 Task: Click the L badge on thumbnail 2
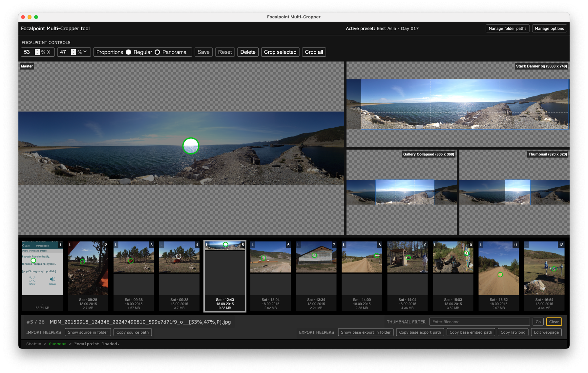tap(70, 245)
